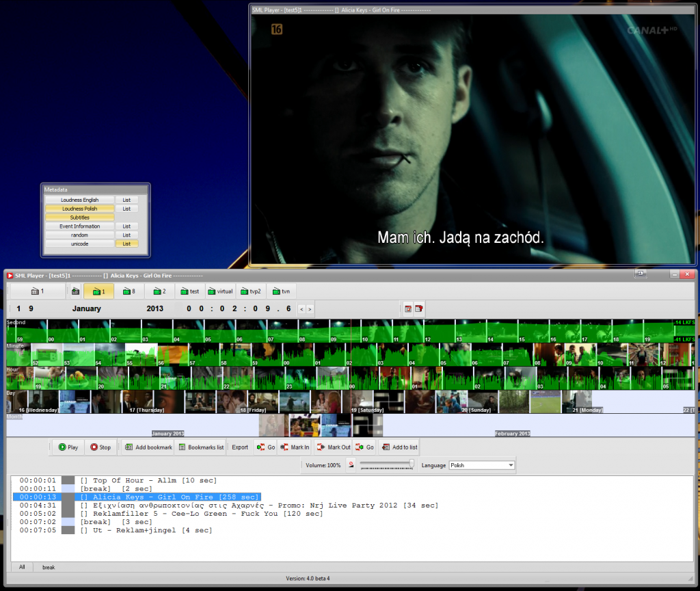Click the Mark In button
Image resolution: width=700 pixels, height=591 pixels.
click(295, 447)
